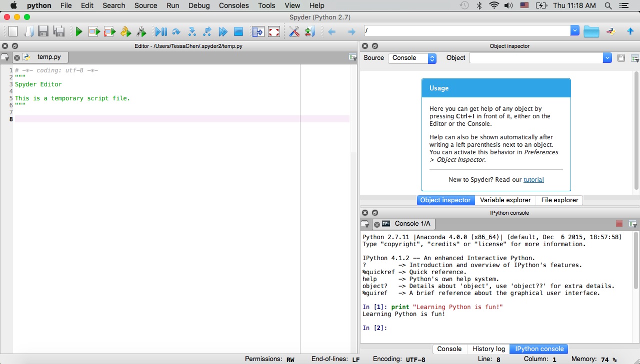Click the macOS Spotlight search icon
The width and height of the screenshot is (640, 364).
tap(608, 5)
